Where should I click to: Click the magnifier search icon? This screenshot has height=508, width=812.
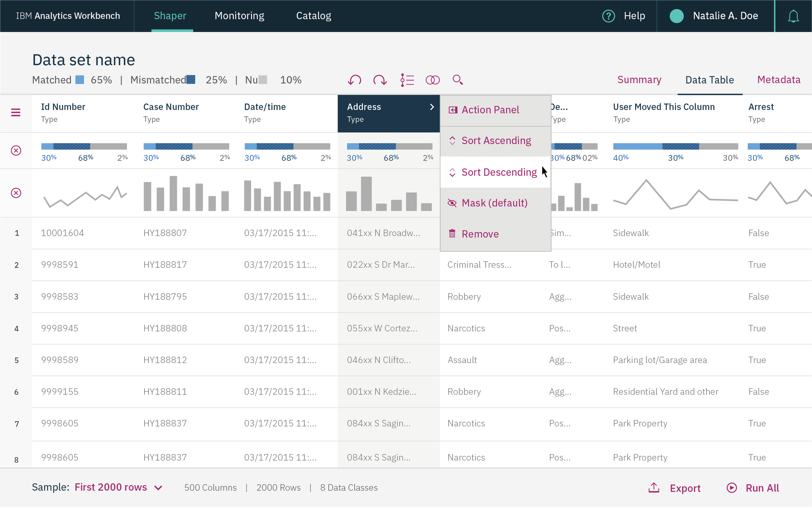[458, 80]
